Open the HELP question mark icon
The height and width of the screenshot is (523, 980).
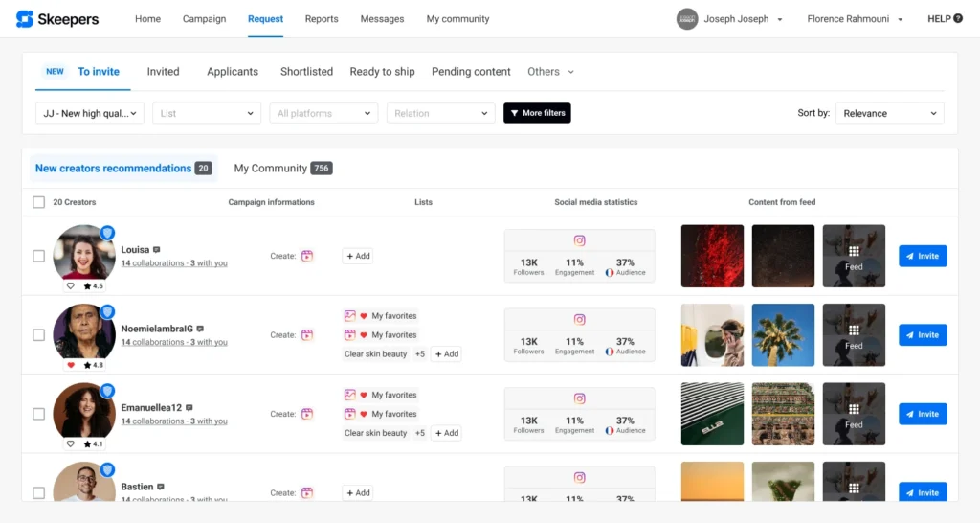pos(958,19)
